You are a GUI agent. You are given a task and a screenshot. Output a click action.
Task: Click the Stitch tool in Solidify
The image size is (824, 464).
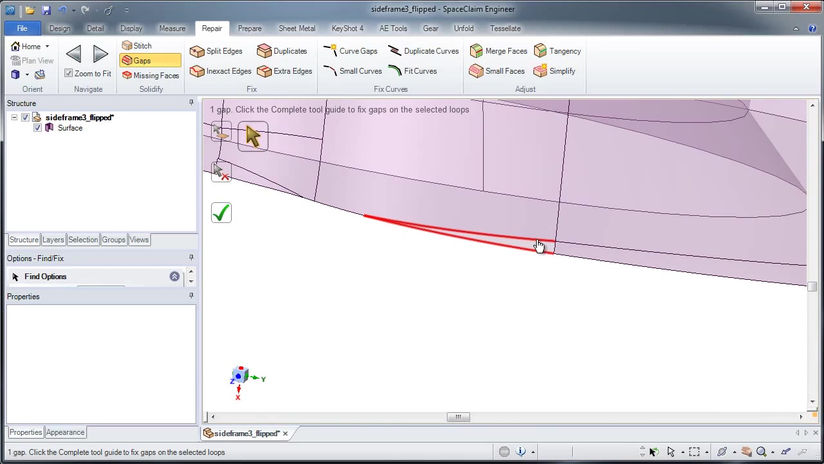pyautogui.click(x=137, y=46)
